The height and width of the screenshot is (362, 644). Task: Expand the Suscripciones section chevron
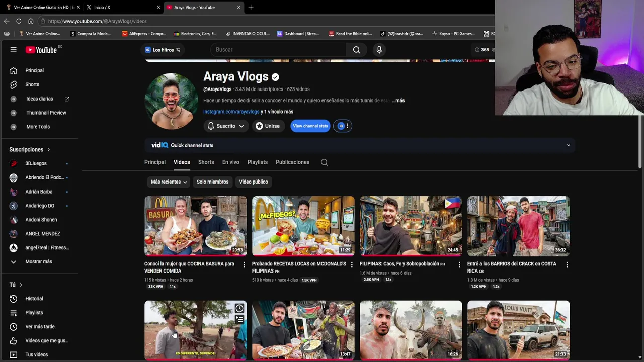pos(49,150)
